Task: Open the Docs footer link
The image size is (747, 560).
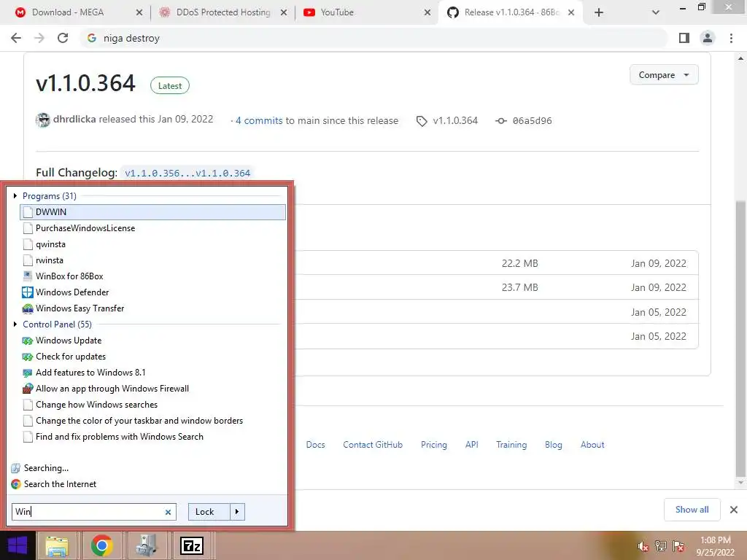Action: [x=315, y=444]
